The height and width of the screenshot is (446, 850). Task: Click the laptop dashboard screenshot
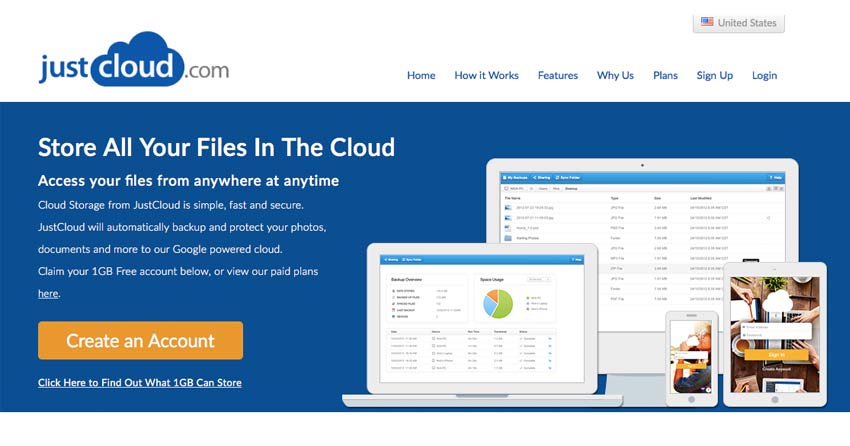click(482, 318)
